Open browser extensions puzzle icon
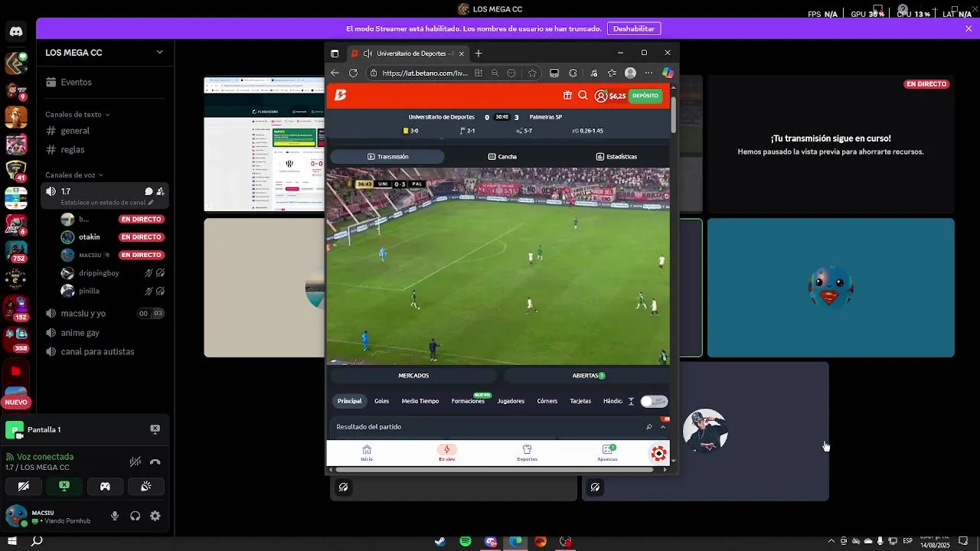The height and width of the screenshot is (551, 980). tap(573, 73)
